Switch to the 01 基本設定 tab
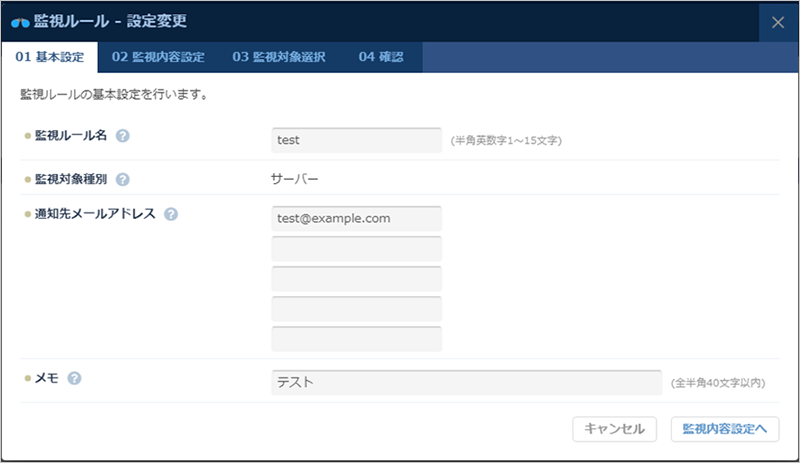Image resolution: width=800 pixels, height=463 pixels. point(49,57)
